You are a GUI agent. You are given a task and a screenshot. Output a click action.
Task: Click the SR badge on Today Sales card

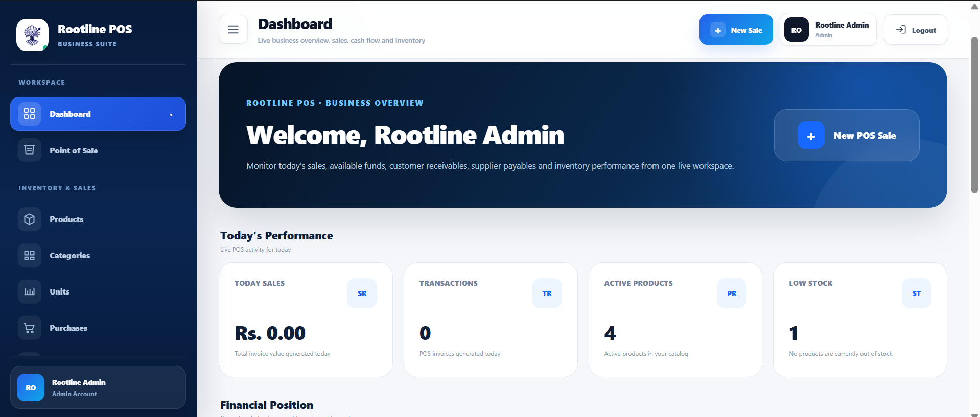click(x=362, y=293)
